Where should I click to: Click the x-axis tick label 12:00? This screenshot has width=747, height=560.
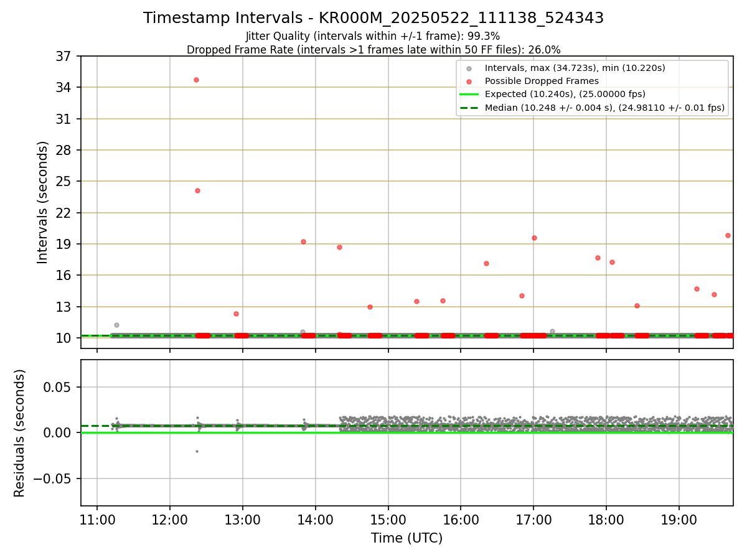coord(170,520)
